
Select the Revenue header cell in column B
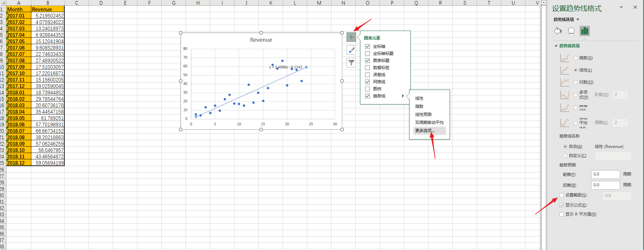point(48,9)
